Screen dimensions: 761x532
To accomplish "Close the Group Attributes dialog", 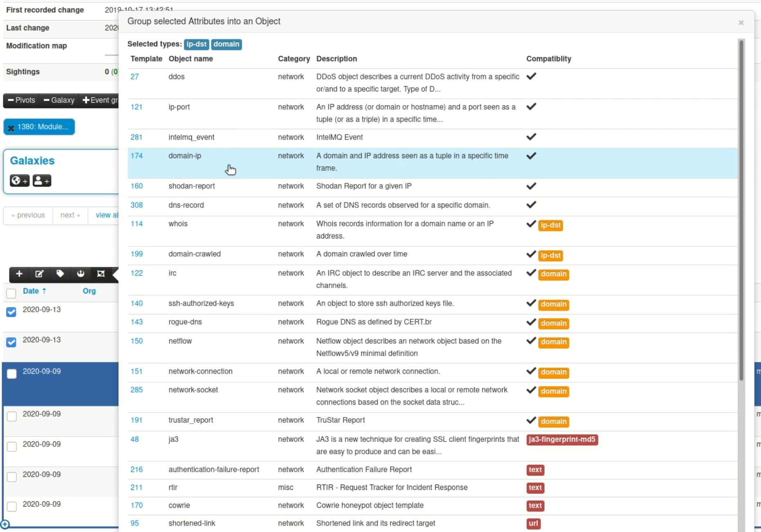I will pos(741,23).
